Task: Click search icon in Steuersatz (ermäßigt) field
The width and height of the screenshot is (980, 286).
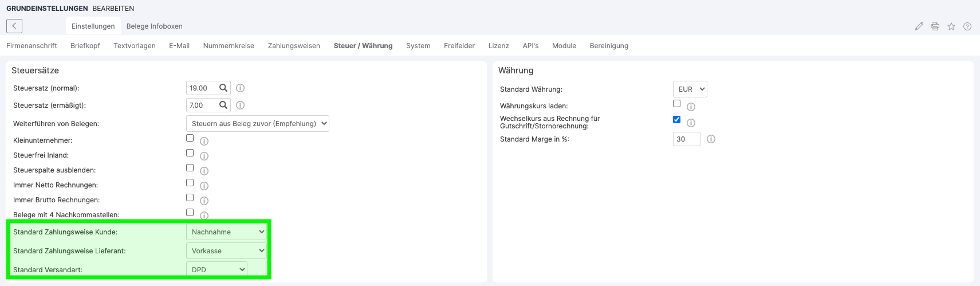Action: tap(223, 105)
